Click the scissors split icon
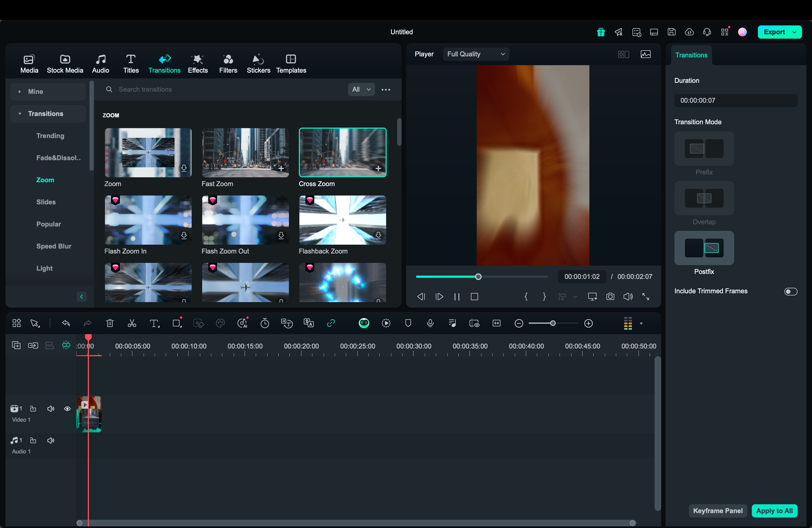 click(x=132, y=323)
